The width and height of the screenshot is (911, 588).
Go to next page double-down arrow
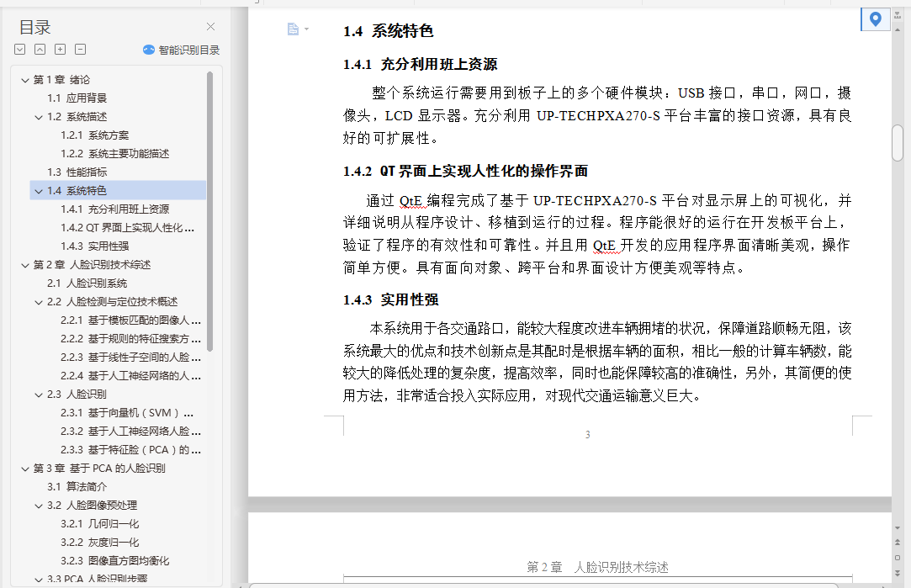point(898,573)
